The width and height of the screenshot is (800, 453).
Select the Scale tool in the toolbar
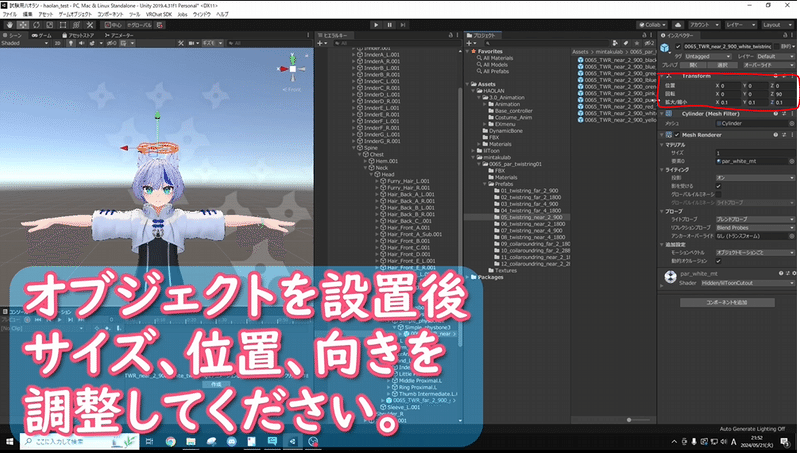click(x=49, y=24)
